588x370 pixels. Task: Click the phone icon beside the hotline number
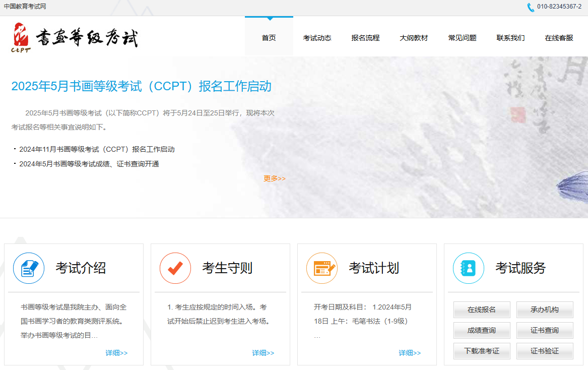pos(531,7)
